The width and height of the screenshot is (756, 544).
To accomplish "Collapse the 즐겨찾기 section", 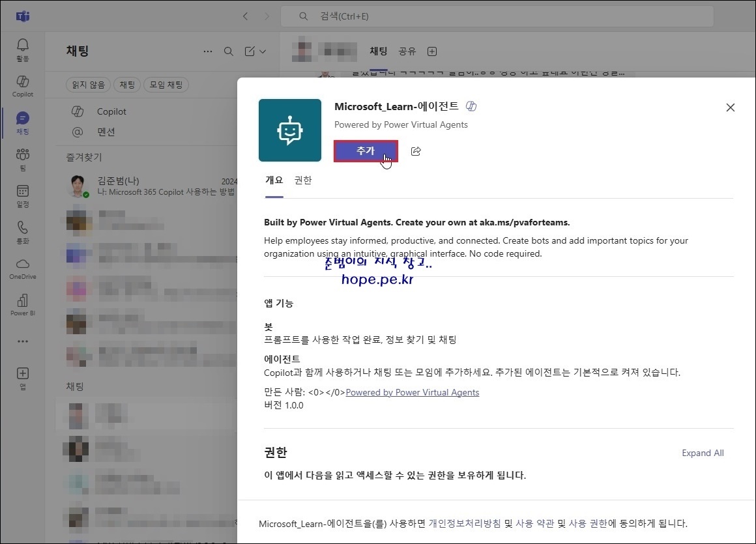I will pos(84,157).
